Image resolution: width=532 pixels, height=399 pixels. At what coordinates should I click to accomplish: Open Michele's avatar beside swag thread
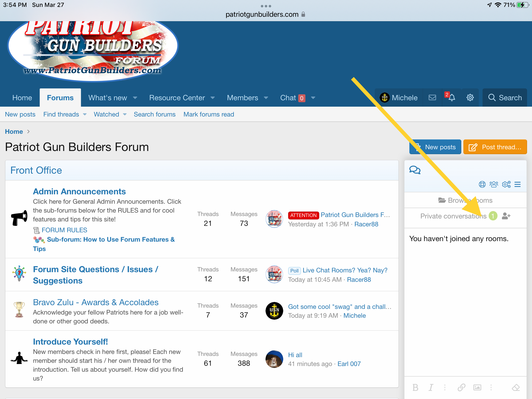click(274, 311)
